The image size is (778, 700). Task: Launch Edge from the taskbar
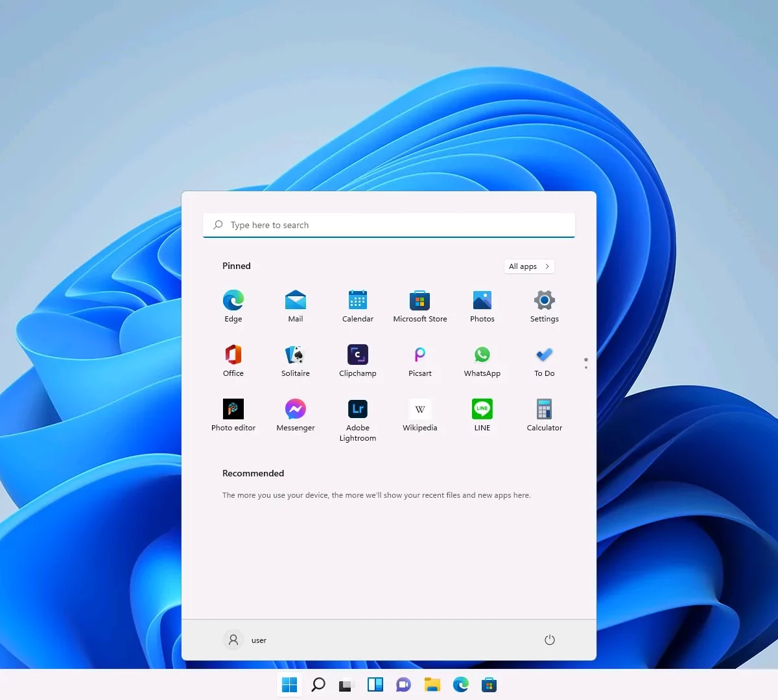pos(461,684)
